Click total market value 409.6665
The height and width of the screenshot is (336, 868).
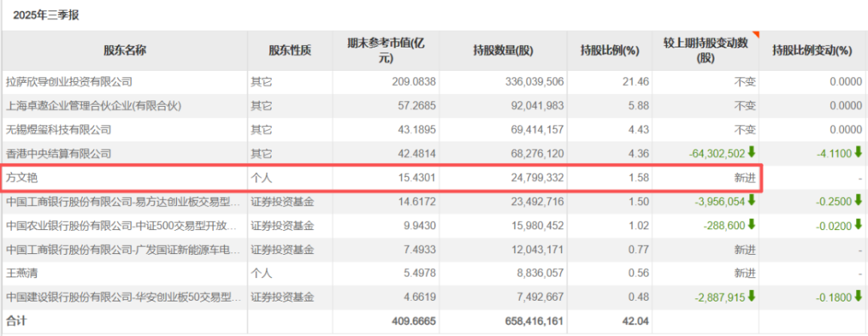416,321
